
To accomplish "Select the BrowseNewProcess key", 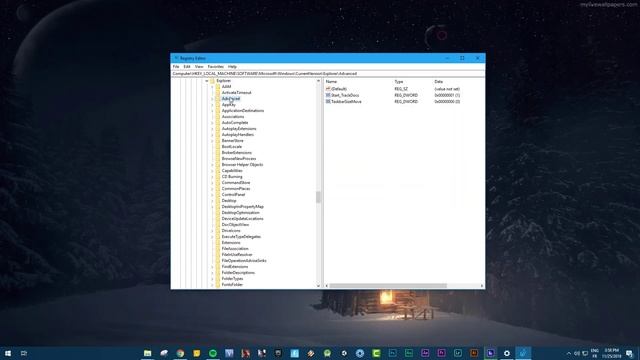I will pos(239,159).
